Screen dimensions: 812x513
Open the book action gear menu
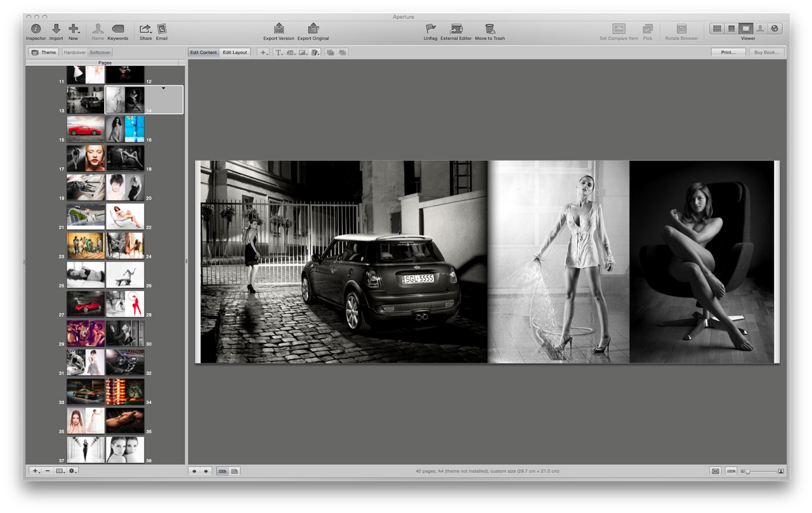tap(72, 471)
